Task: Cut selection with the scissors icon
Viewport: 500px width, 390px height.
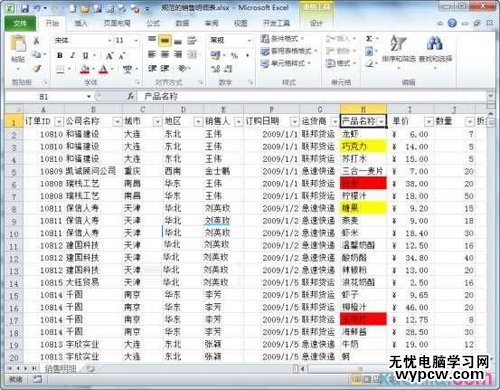Action: click(36, 41)
